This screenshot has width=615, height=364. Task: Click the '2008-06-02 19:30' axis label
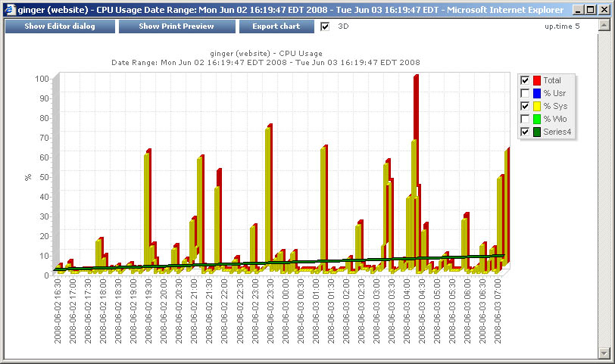click(148, 312)
